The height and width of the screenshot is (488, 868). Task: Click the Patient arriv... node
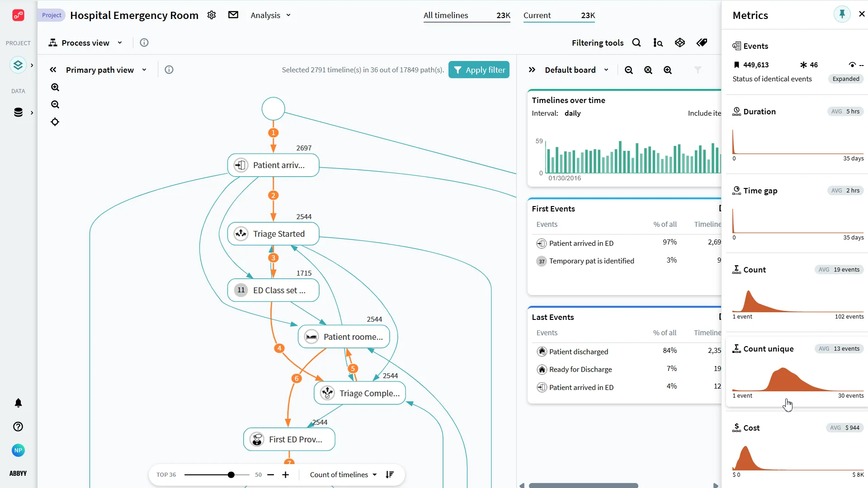coord(273,165)
